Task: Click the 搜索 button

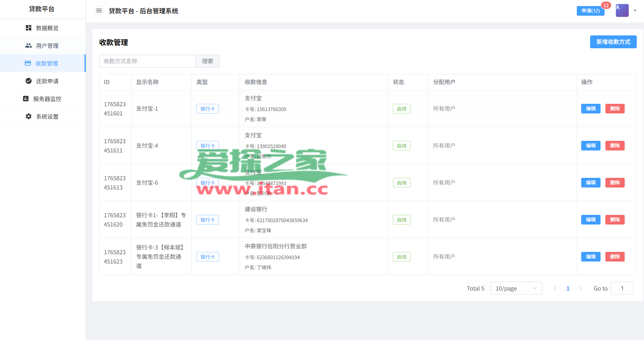Action: pos(208,61)
